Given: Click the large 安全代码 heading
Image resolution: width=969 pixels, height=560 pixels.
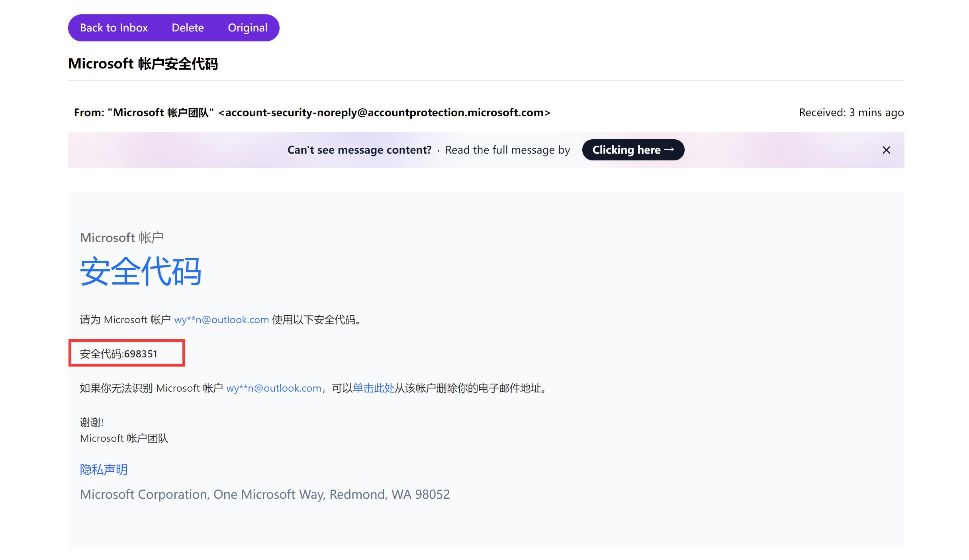Looking at the screenshot, I should coord(141,271).
